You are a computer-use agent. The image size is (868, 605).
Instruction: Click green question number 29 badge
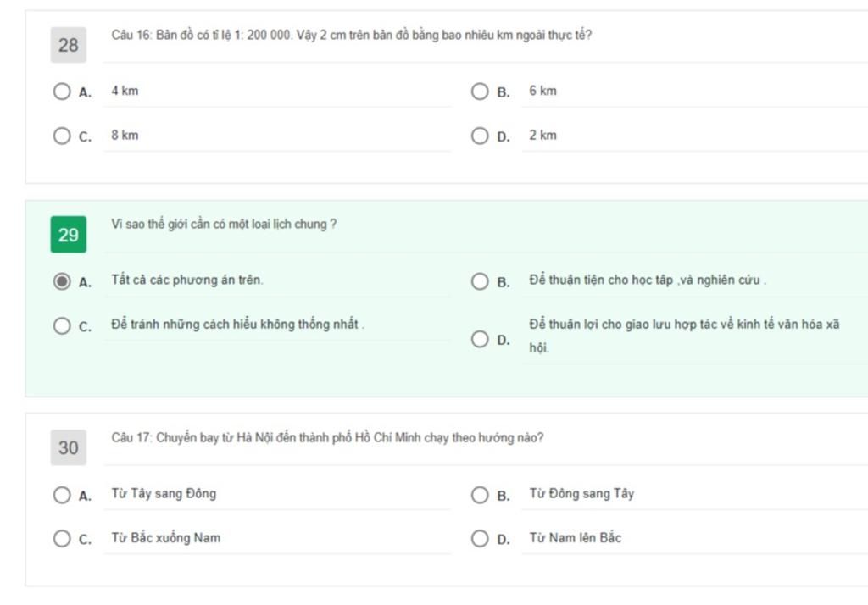tap(68, 235)
